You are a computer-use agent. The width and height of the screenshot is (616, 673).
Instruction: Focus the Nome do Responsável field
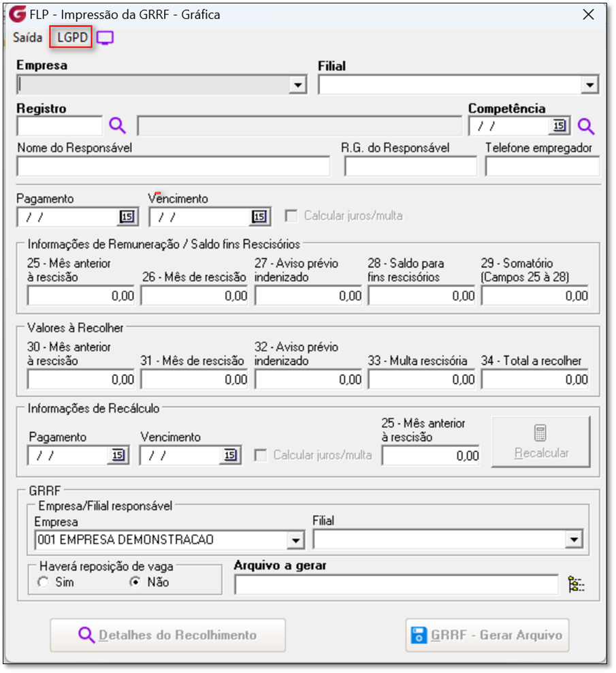pos(174,166)
